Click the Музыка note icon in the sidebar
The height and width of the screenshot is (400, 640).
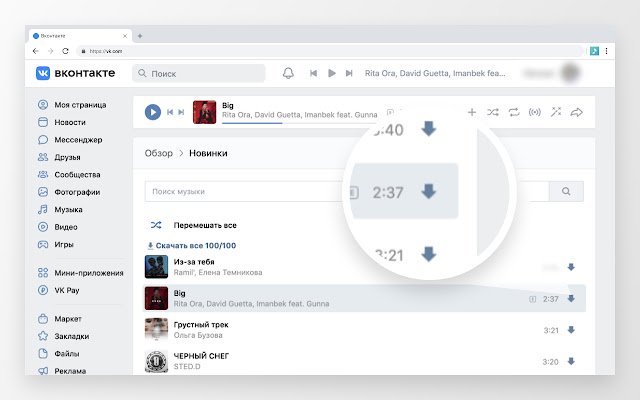[42, 209]
